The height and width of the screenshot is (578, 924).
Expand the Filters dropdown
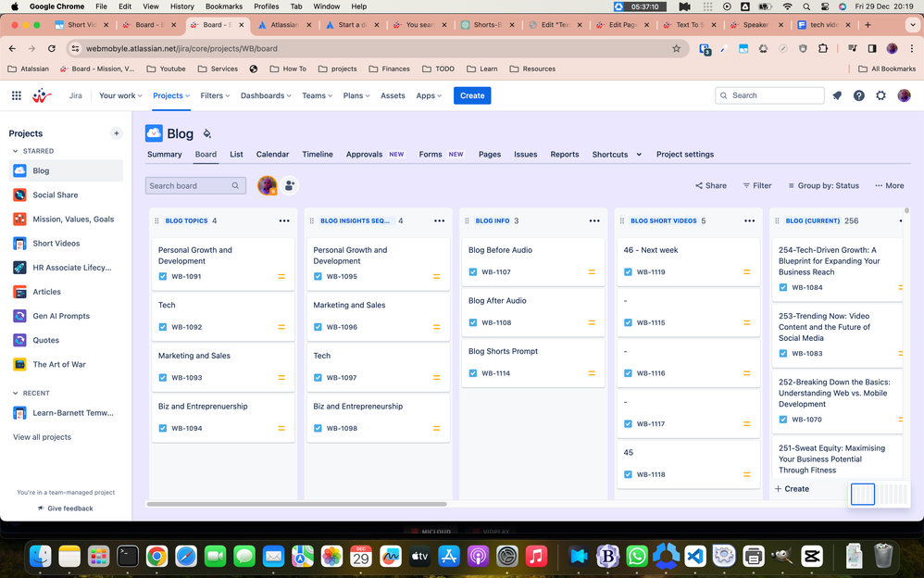click(x=215, y=95)
